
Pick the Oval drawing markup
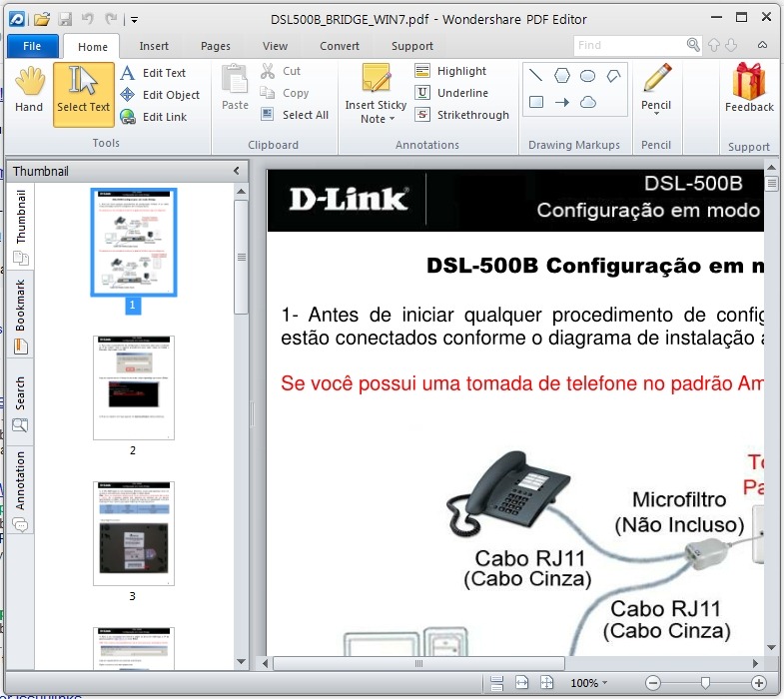pyautogui.click(x=587, y=76)
